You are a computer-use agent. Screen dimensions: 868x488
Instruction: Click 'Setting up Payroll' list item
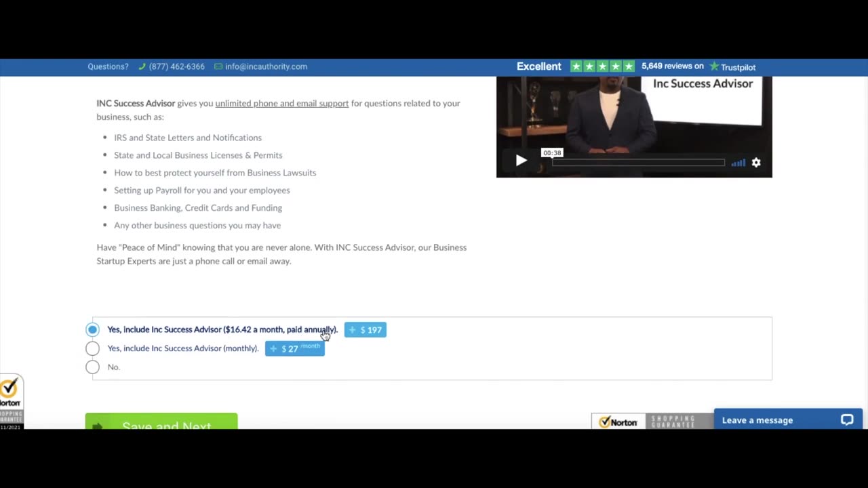(x=202, y=190)
